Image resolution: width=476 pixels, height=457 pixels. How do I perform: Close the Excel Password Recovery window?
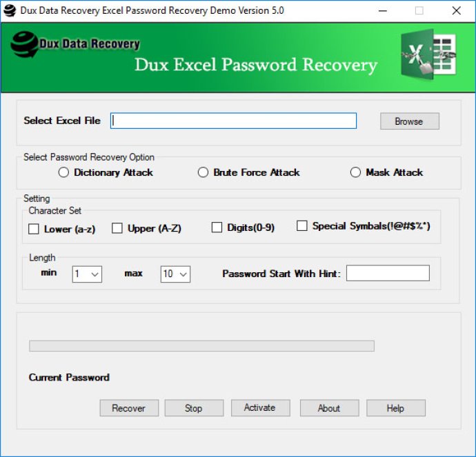pos(456,11)
